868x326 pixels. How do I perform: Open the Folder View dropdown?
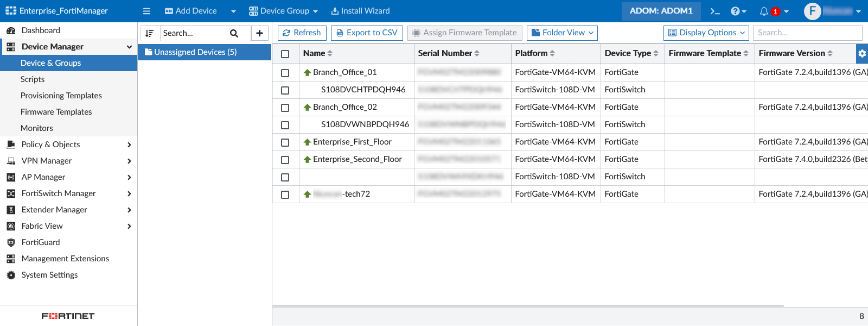coord(561,33)
